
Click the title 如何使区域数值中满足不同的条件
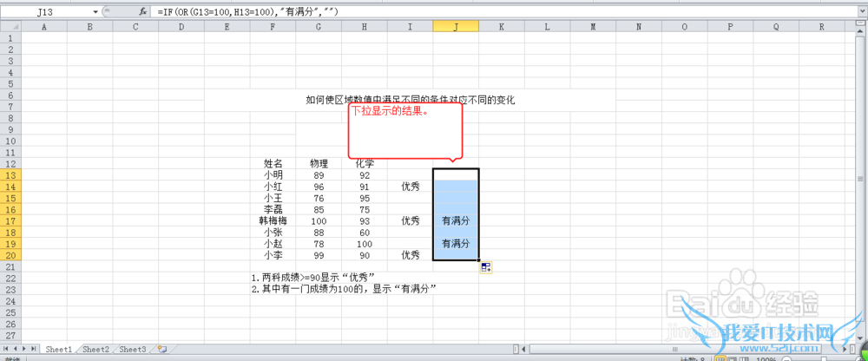tap(411, 100)
